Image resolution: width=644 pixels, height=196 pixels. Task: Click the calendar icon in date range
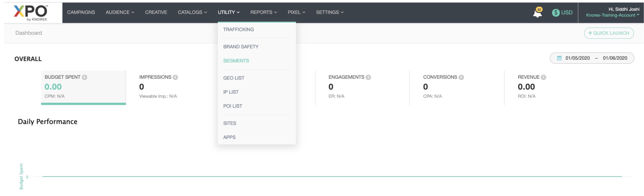tap(559, 58)
